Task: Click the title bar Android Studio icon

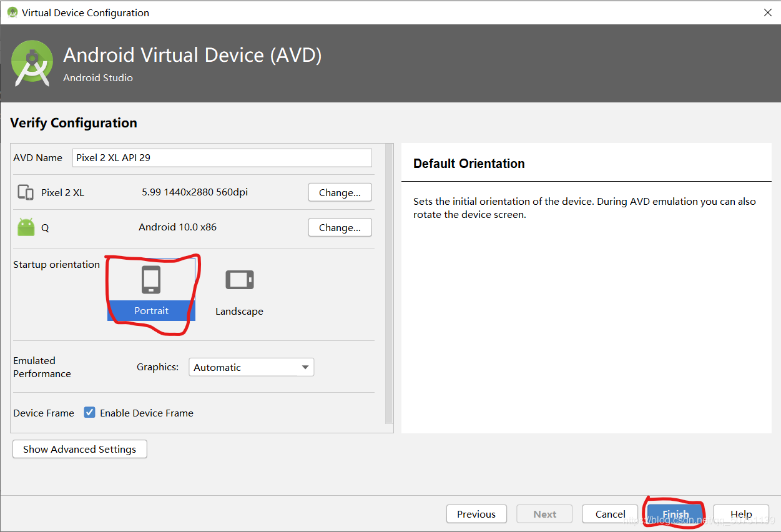Action: 12,12
